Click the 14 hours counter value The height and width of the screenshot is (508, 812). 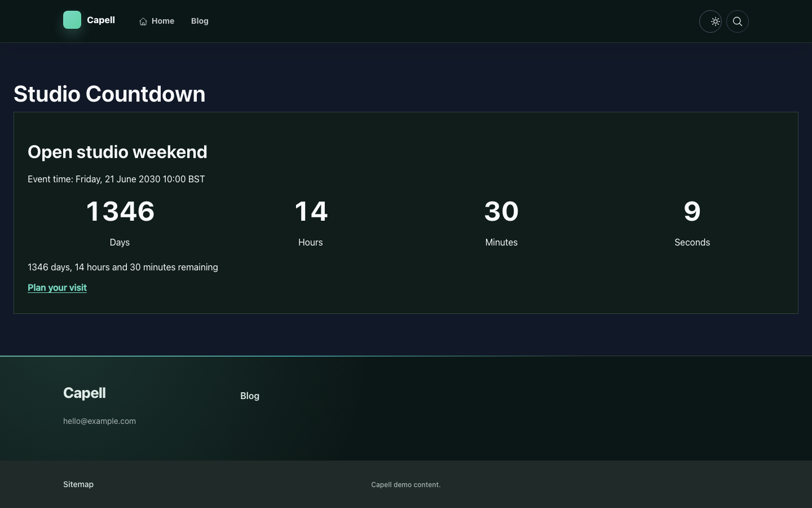coord(311,211)
